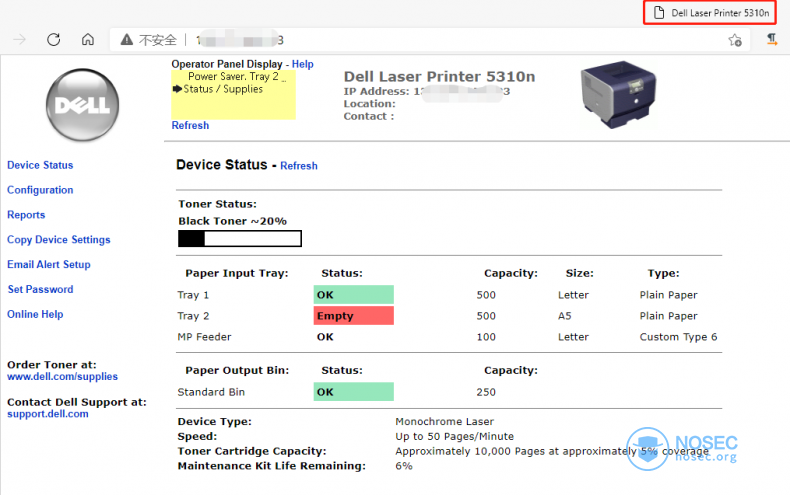
Task: Click the 'Paper Output Bin:' header
Action: [237, 370]
